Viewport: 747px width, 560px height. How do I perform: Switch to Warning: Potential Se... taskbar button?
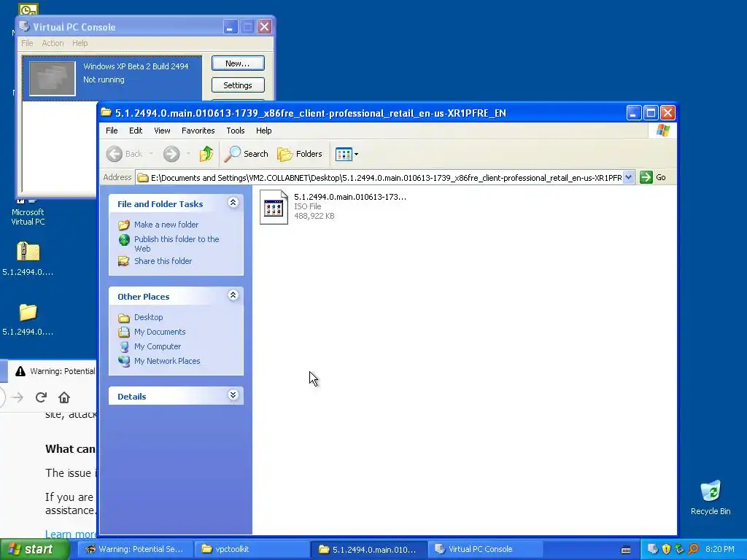[x=135, y=549]
